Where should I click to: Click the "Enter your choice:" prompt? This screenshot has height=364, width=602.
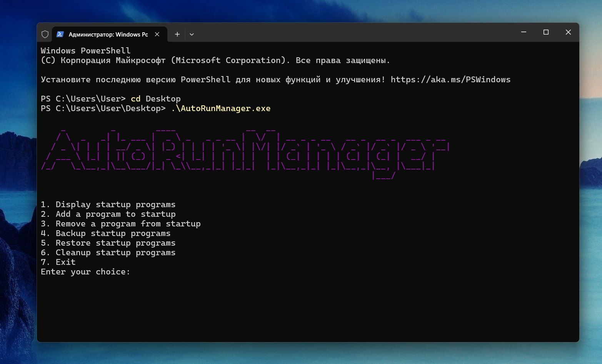point(85,272)
